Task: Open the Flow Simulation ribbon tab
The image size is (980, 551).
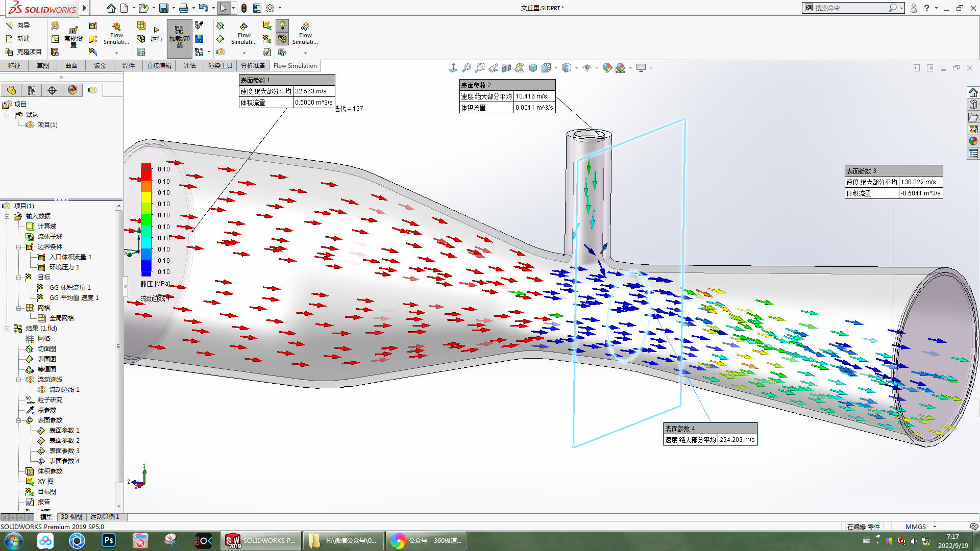Action: 295,65
